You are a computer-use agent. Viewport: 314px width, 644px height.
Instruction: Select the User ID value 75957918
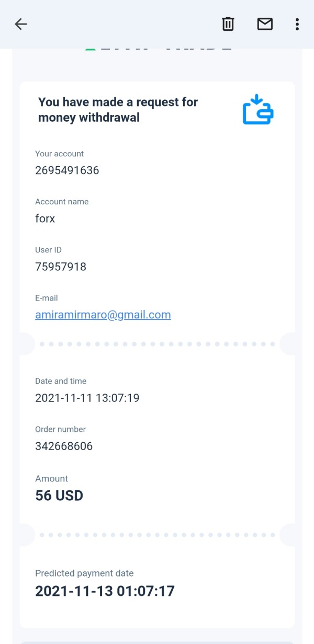click(61, 267)
